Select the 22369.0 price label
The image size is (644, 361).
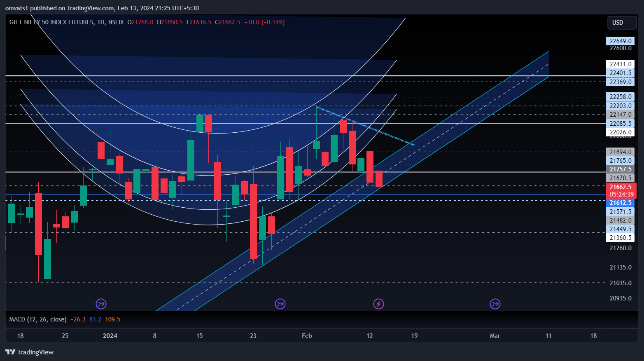pyautogui.click(x=620, y=82)
